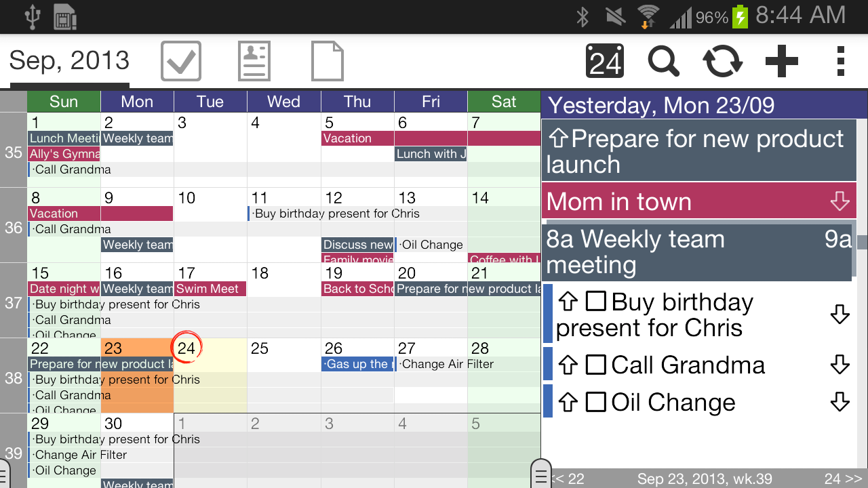The image size is (868, 488).
Task: Jump to today with calendar 24 icon
Action: (605, 61)
